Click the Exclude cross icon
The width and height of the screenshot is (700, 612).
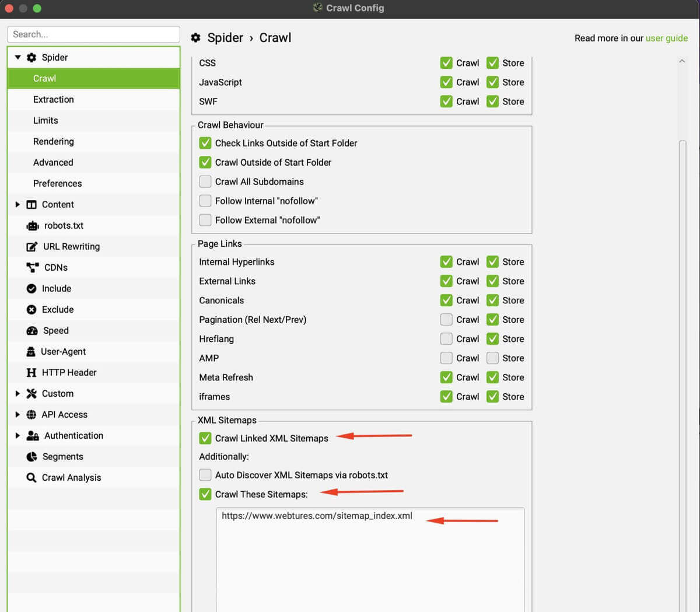click(x=32, y=310)
